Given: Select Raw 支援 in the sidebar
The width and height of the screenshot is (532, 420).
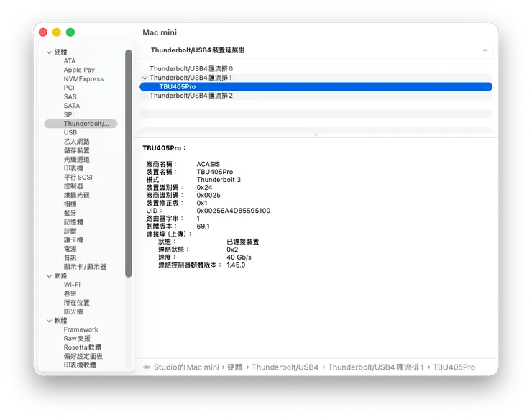Looking at the screenshot, I should pos(77,339).
